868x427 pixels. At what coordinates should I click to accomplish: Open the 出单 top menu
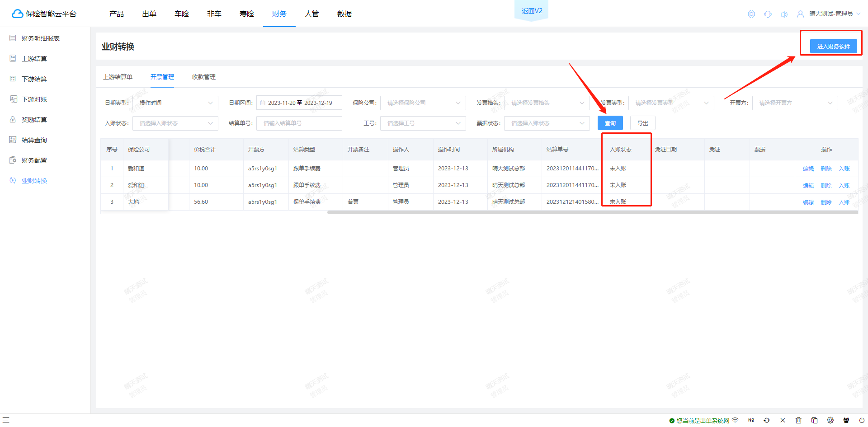[x=149, y=14]
